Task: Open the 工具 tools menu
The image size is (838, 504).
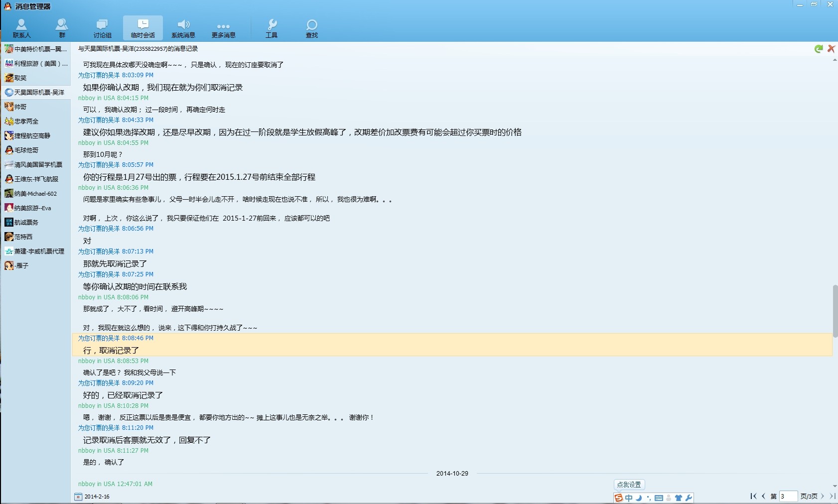Action: [272, 28]
